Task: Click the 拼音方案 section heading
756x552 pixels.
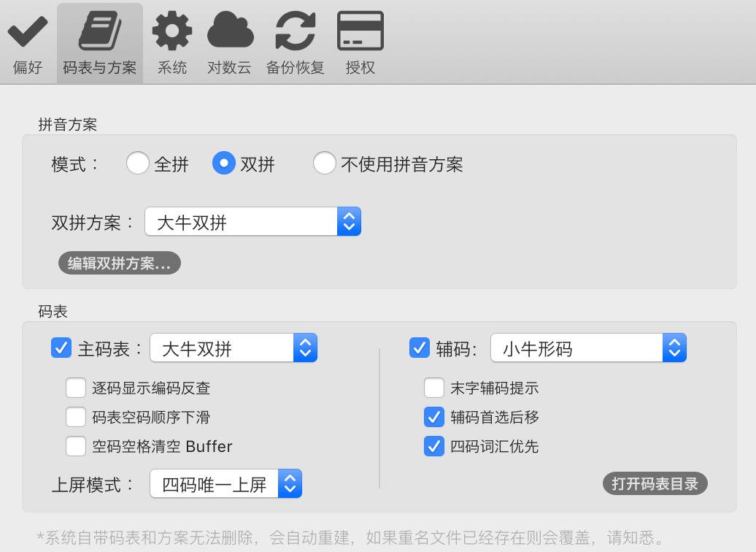Action: click(67, 124)
